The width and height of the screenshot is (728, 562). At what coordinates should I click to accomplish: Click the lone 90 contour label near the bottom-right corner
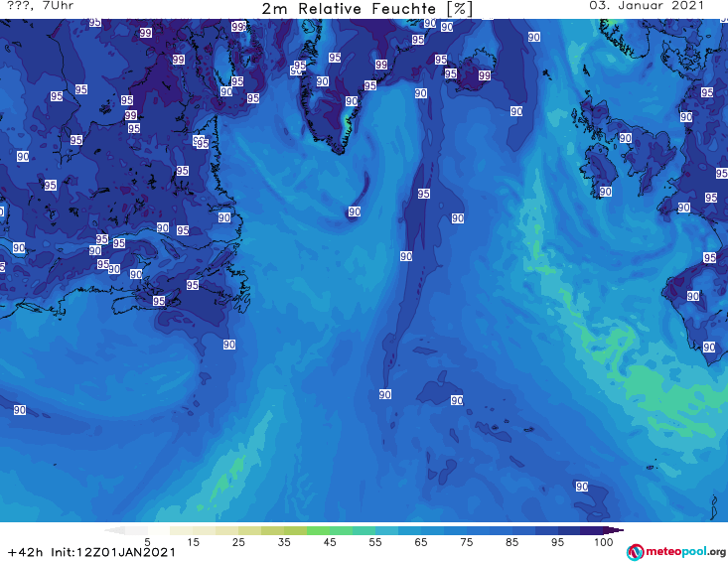point(582,487)
